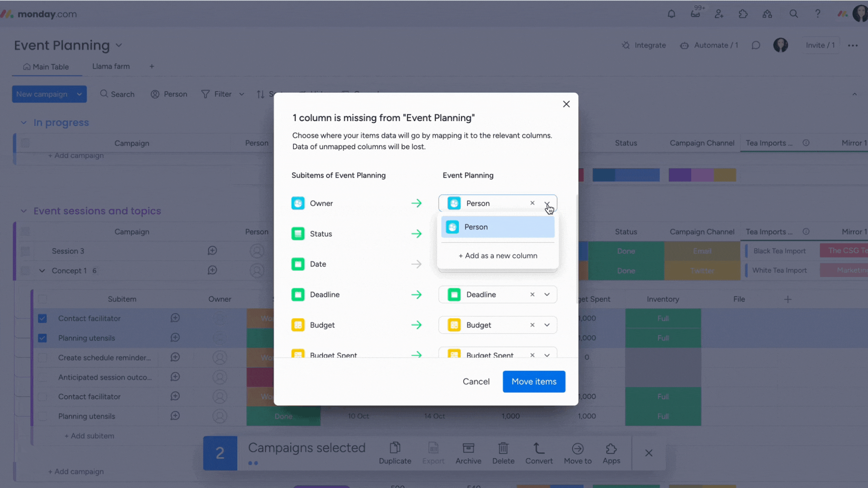Select Person option in dropdown list
Image resolution: width=868 pixels, height=488 pixels.
498,227
